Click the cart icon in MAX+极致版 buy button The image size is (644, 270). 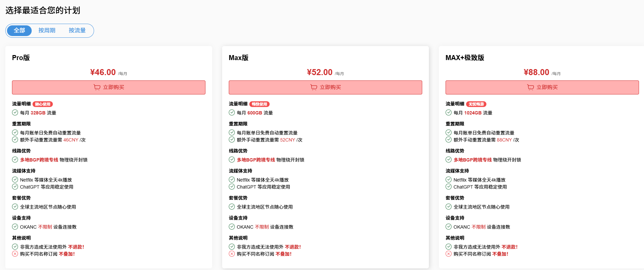point(531,87)
